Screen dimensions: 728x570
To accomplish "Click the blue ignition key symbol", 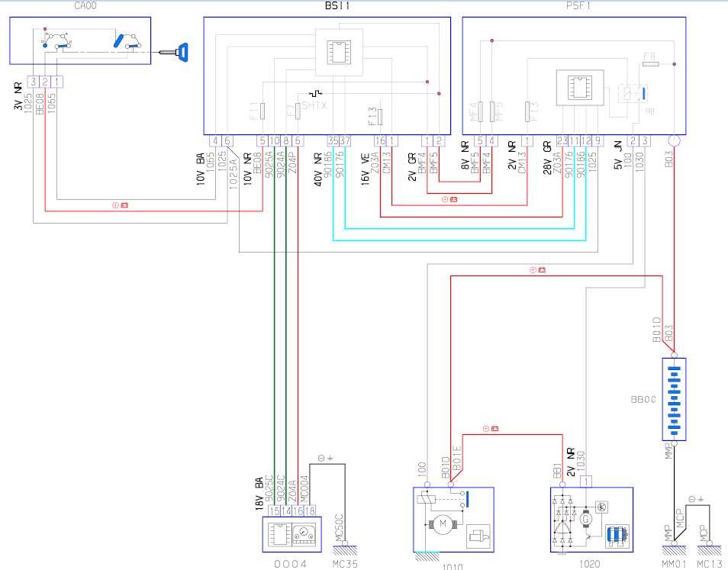I will [x=174, y=52].
